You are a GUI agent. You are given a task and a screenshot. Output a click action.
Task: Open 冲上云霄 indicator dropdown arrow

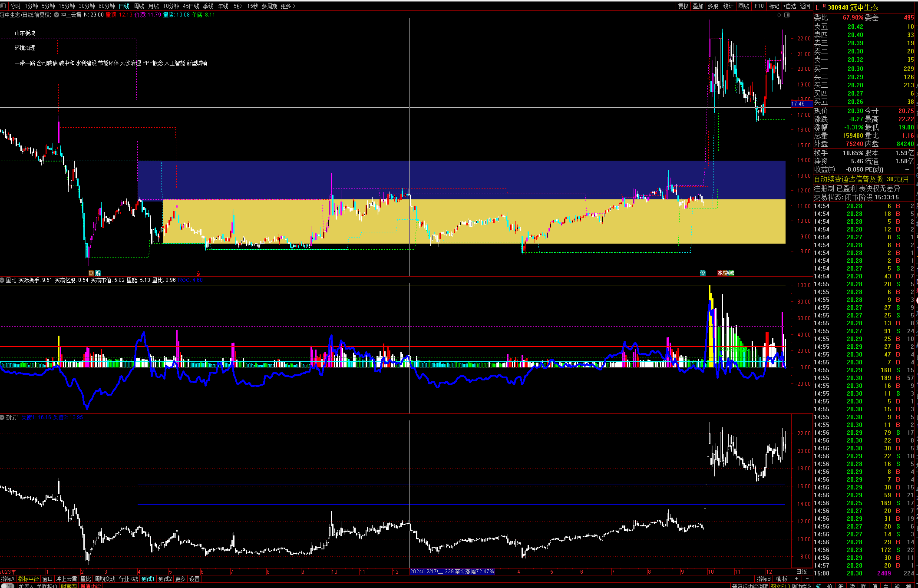tap(56, 15)
